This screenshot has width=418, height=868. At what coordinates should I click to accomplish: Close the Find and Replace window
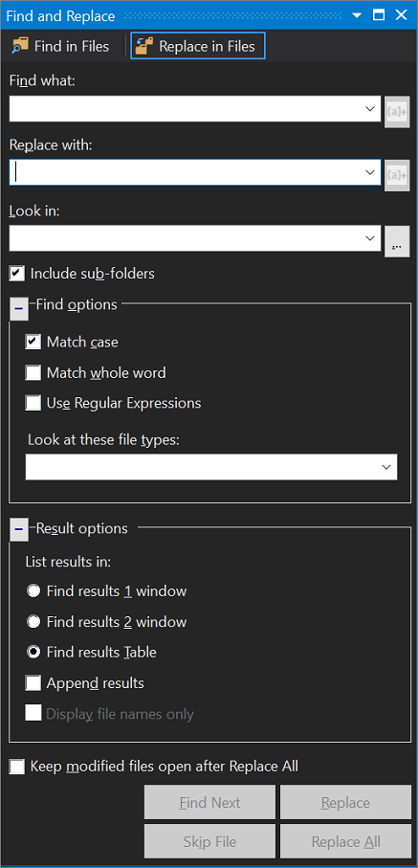(401, 15)
